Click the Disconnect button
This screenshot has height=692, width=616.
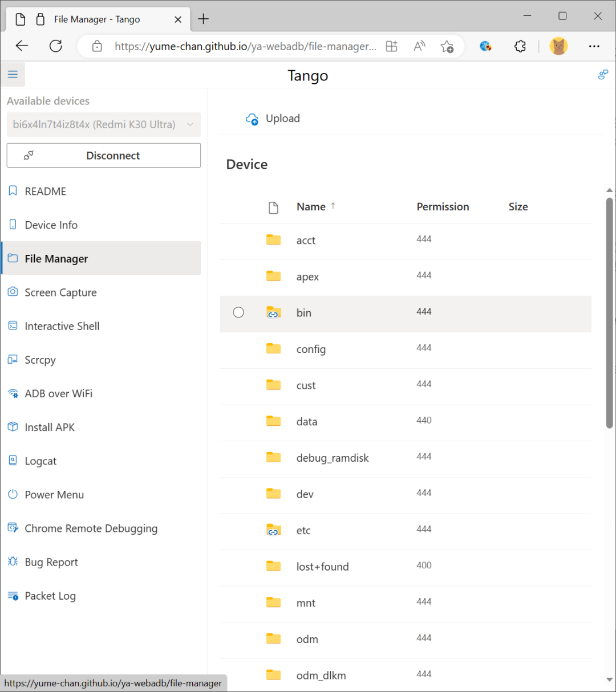[103, 156]
